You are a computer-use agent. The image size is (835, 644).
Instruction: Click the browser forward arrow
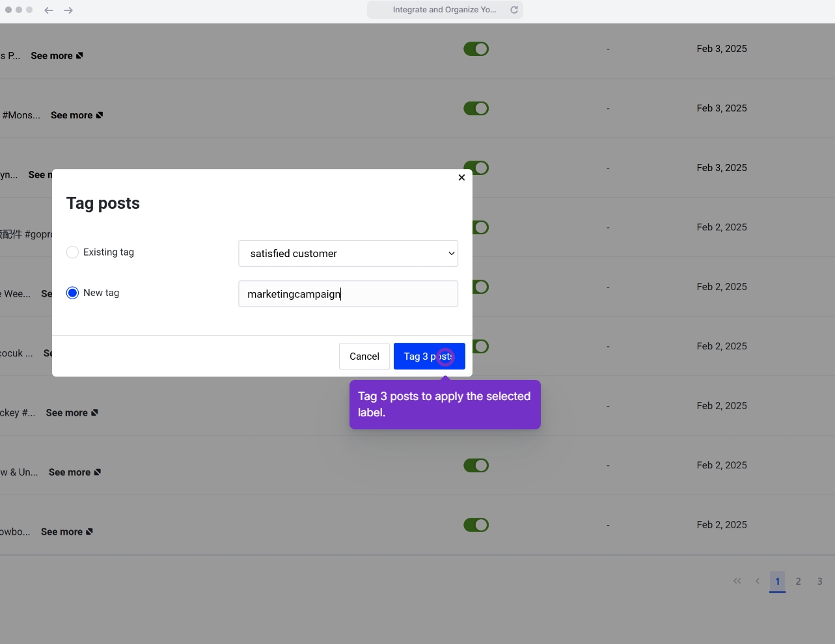(x=68, y=10)
